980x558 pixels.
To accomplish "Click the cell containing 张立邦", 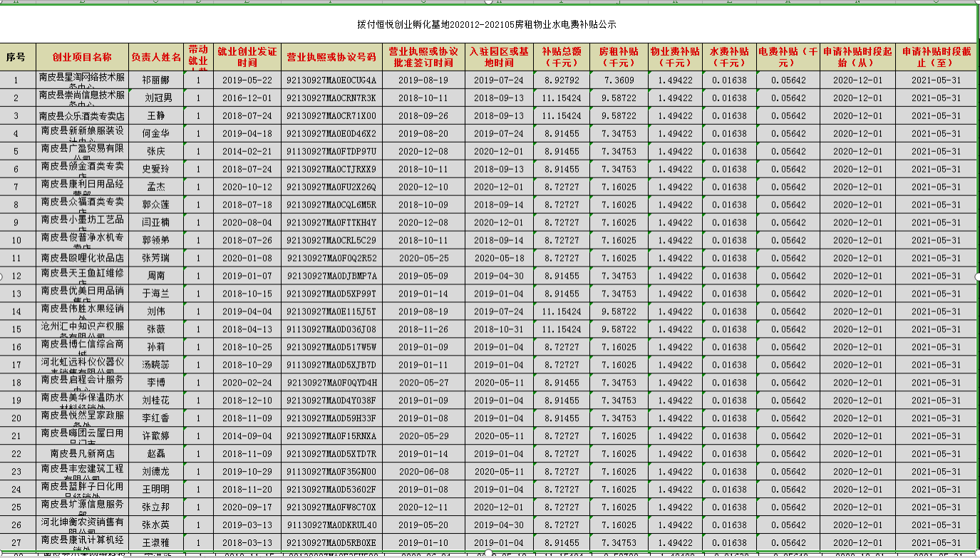I will pos(156,507).
